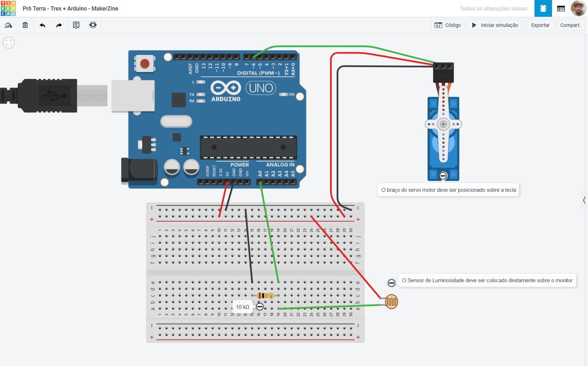This screenshot has width=588, height=366.
Task: Delete the selected component with the trash icon
Action: pyautogui.click(x=25, y=25)
